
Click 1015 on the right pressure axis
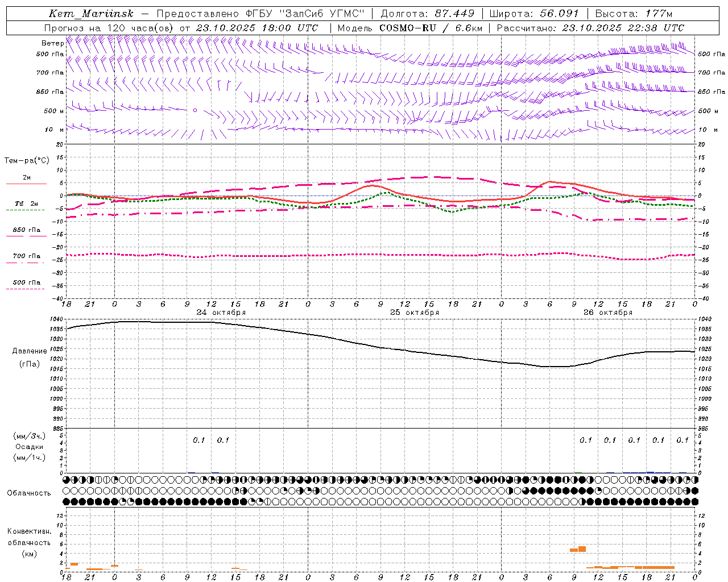(705, 369)
